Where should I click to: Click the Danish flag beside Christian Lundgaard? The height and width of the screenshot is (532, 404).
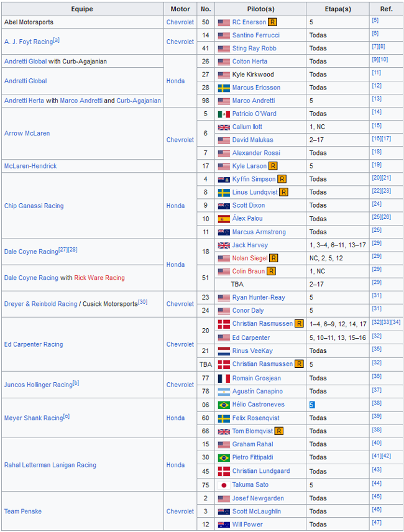click(224, 471)
